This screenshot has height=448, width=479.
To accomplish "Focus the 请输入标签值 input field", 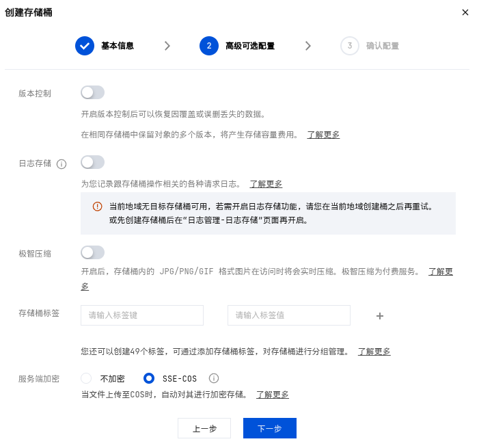I will point(289,315).
